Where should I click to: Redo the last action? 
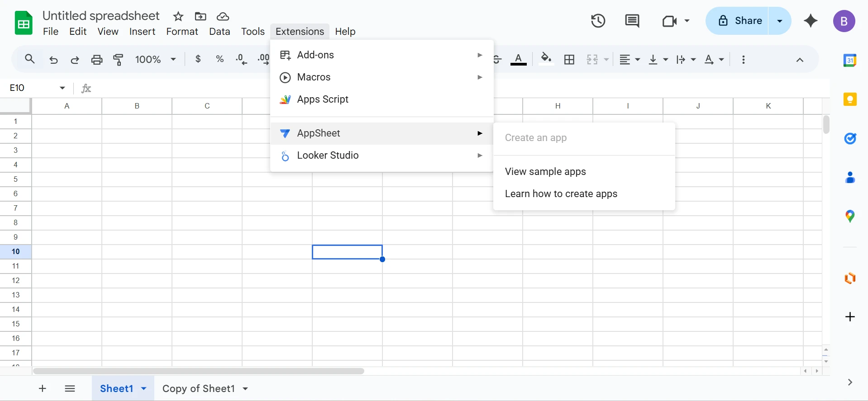(75, 60)
